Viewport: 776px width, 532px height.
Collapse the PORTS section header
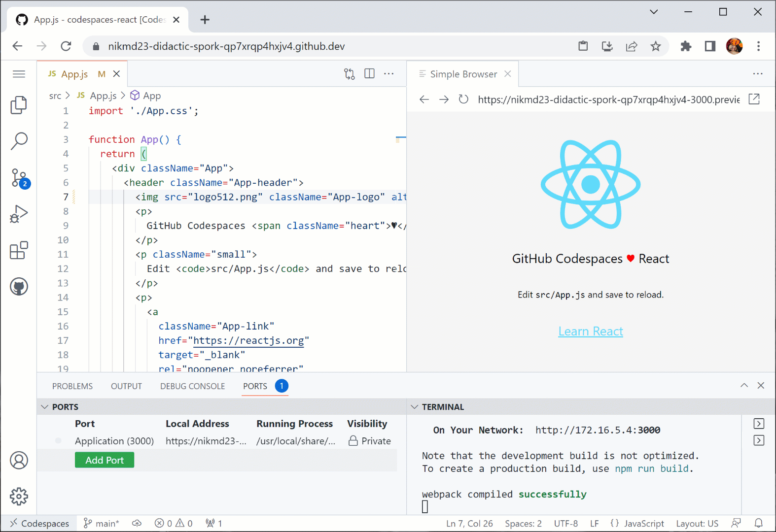[x=45, y=407]
